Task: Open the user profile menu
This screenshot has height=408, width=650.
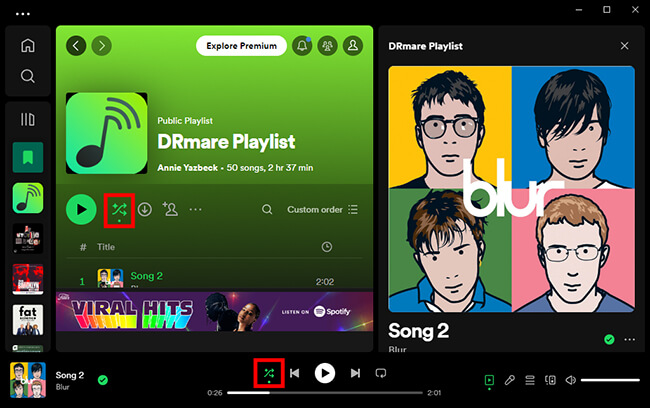Action: click(353, 46)
